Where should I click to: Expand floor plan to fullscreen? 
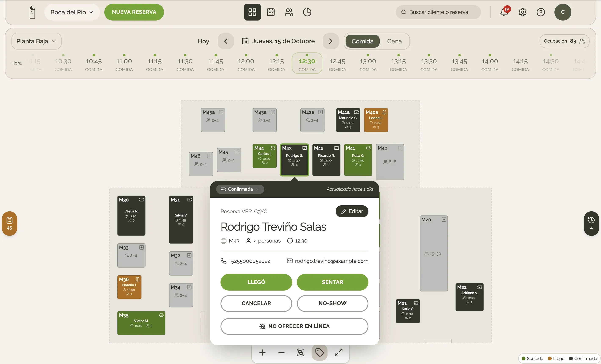[x=338, y=353]
